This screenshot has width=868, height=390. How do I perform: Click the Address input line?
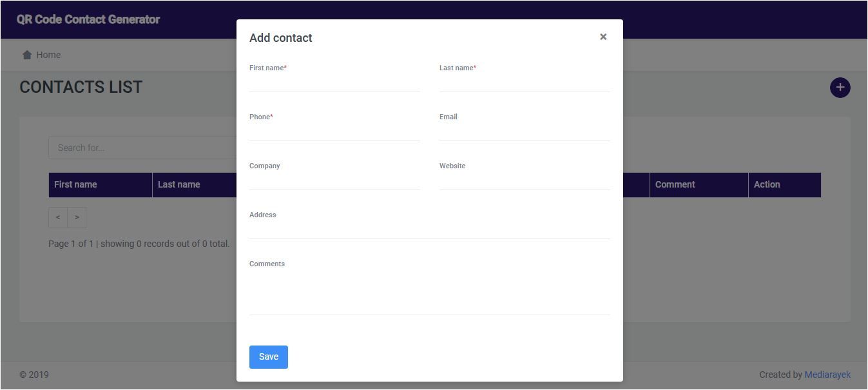(429, 230)
